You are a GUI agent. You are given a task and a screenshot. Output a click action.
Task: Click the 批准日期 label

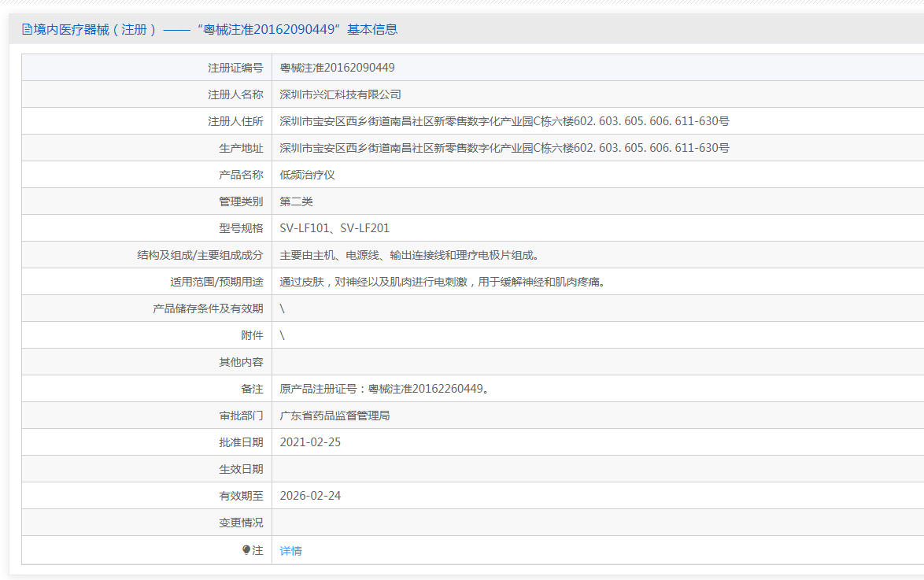point(241,442)
